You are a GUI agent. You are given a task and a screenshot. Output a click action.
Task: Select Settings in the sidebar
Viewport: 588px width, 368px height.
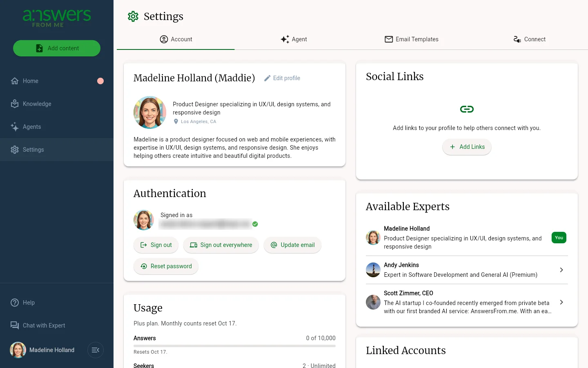[x=57, y=150]
